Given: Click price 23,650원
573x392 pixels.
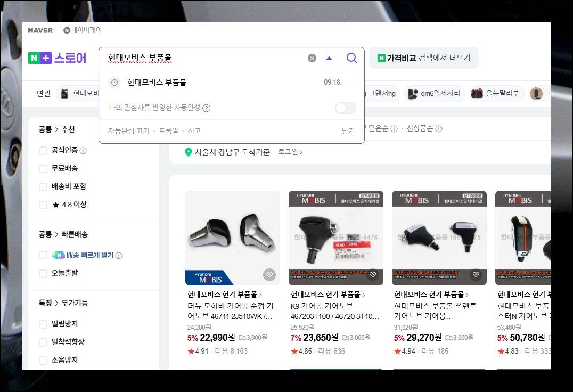Looking at the screenshot, I should 321,338.
